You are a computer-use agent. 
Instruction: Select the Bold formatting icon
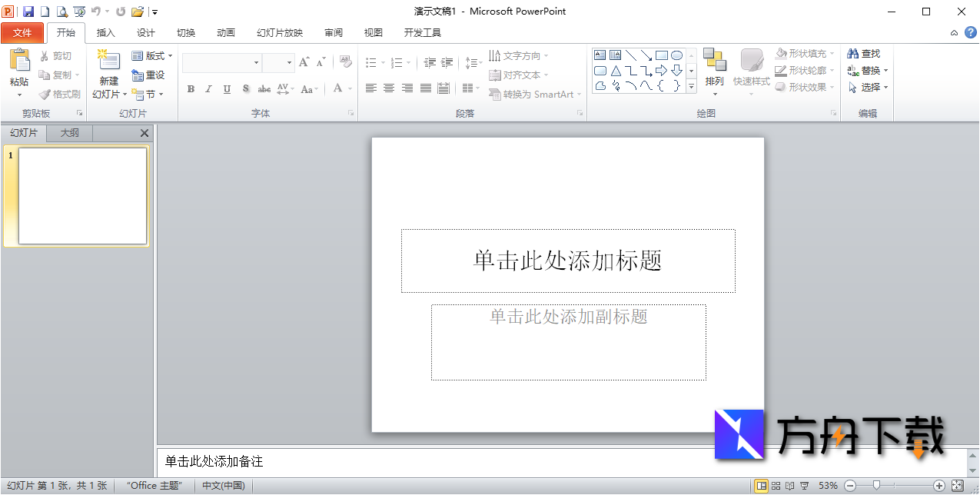190,89
